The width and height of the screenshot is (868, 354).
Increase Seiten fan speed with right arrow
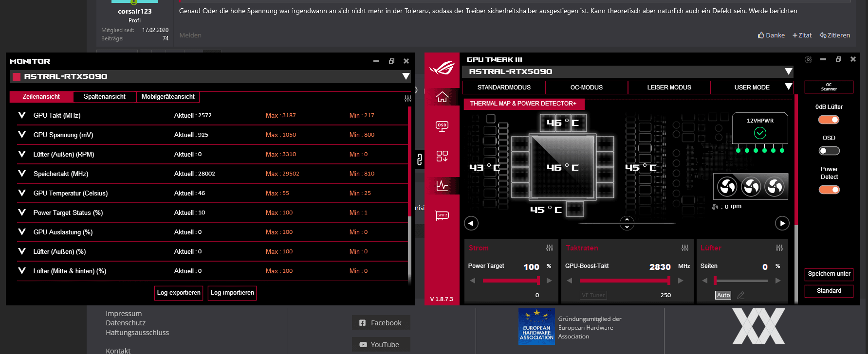[778, 281]
